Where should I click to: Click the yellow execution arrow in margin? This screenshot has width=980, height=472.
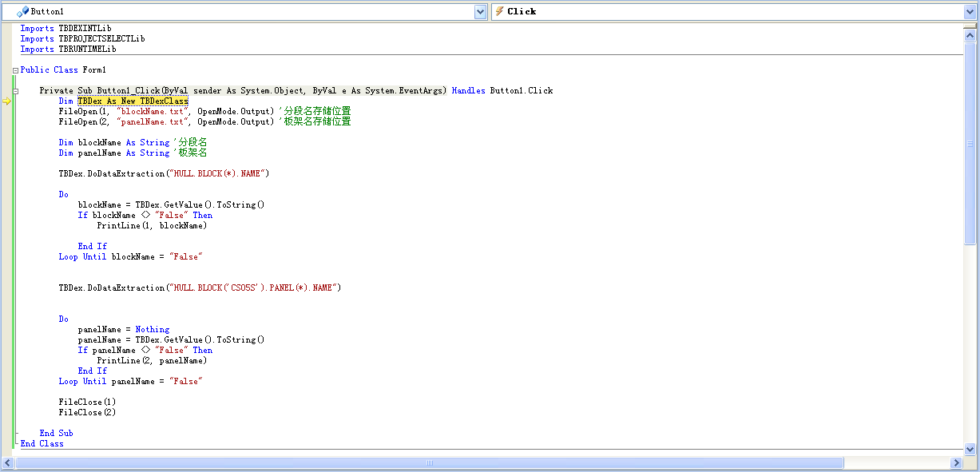[6, 101]
